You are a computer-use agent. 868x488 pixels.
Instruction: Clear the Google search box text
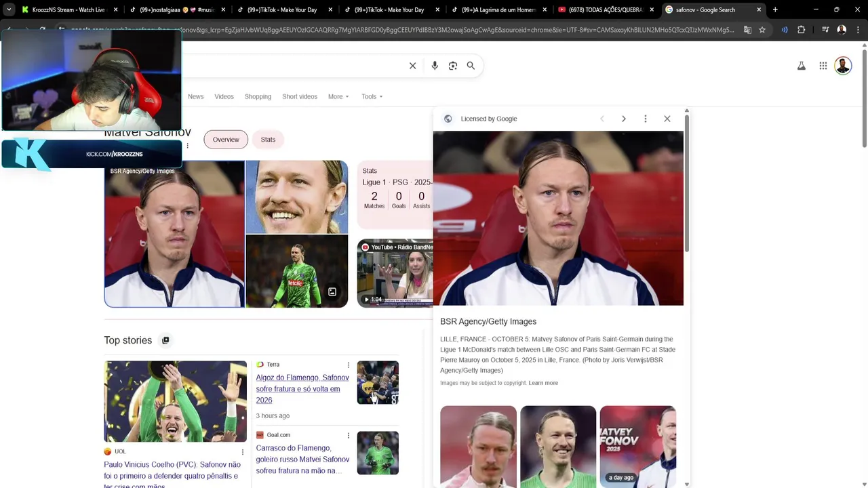tap(412, 66)
